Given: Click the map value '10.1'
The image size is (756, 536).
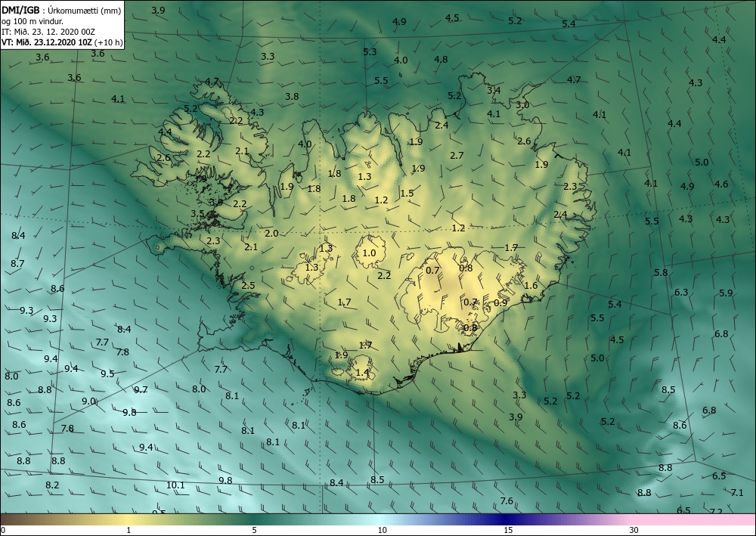Looking at the screenshot, I should [x=175, y=485].
